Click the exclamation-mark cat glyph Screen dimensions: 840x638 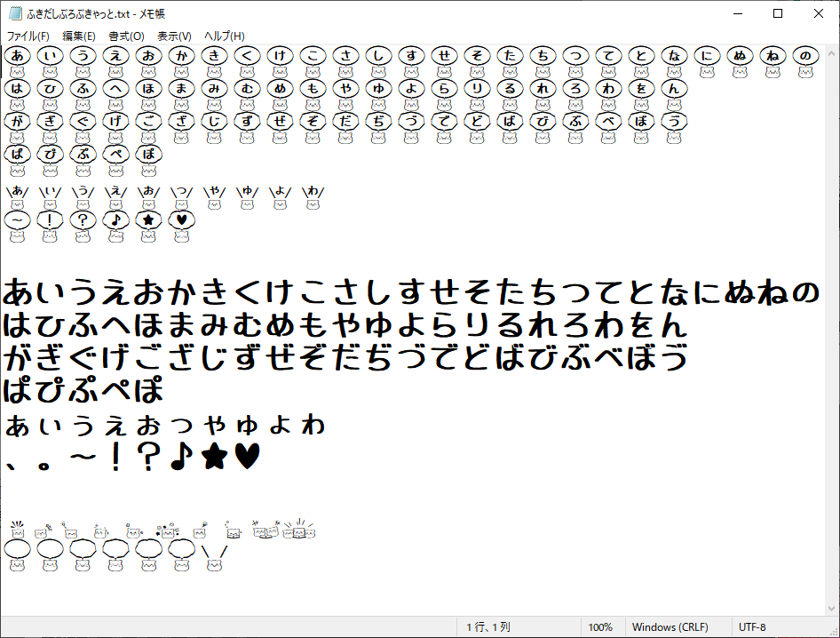point(50,219)
